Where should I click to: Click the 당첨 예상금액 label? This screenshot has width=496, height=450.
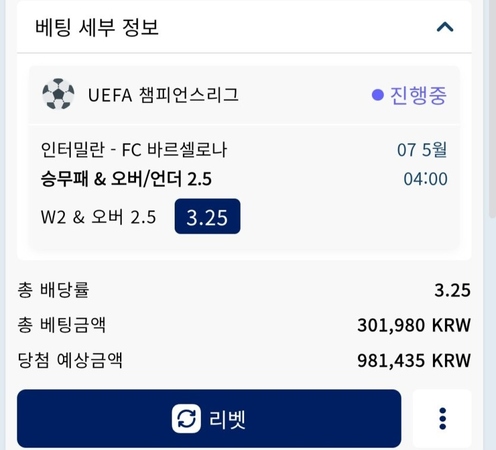[x=70, y=360]
